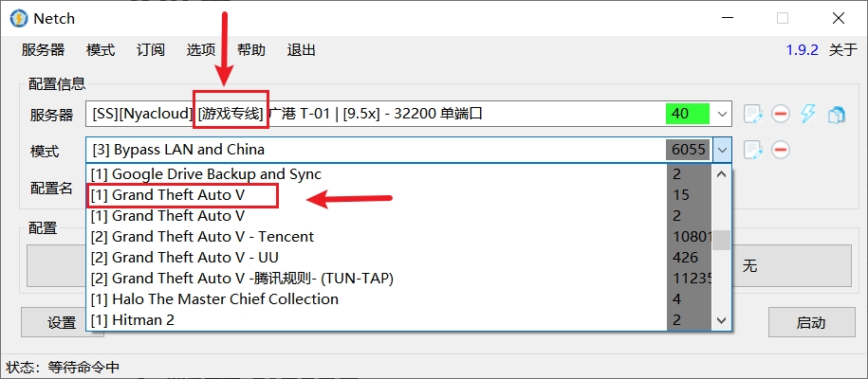Open the 设置 button
868x379 pixels.
click(62, 322)
